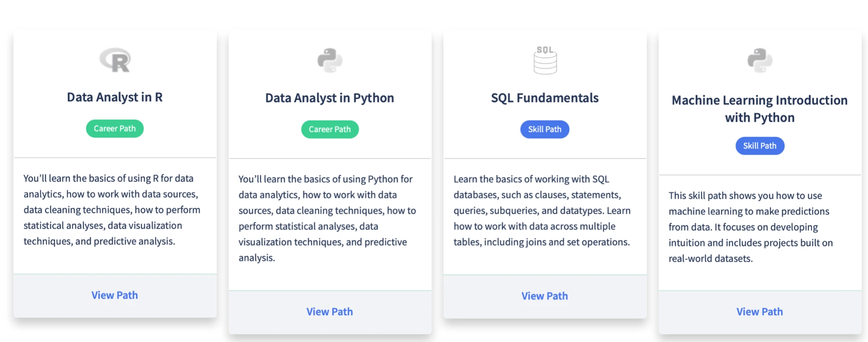The image size is (868, 342).
Task: Click Python logo on Machine Learning card
Action: coord(760,60)
